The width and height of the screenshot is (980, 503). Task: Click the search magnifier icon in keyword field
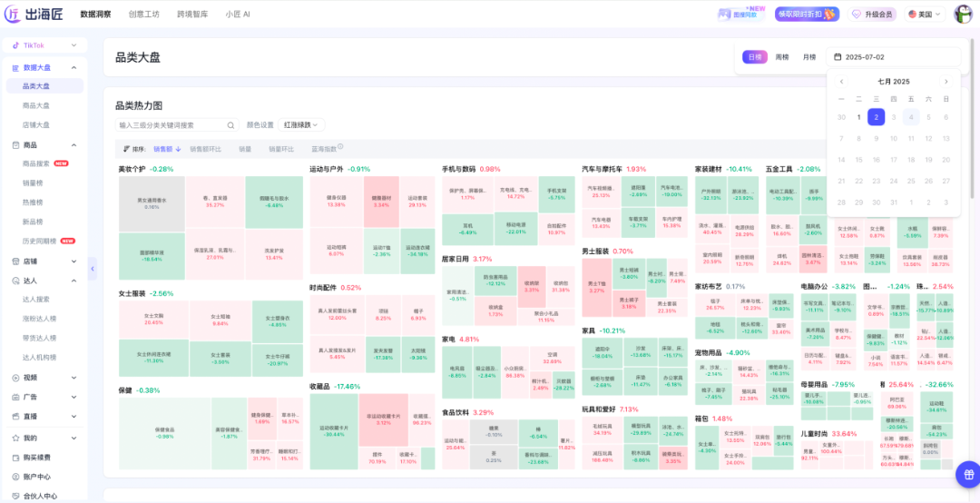click(230, 125)
